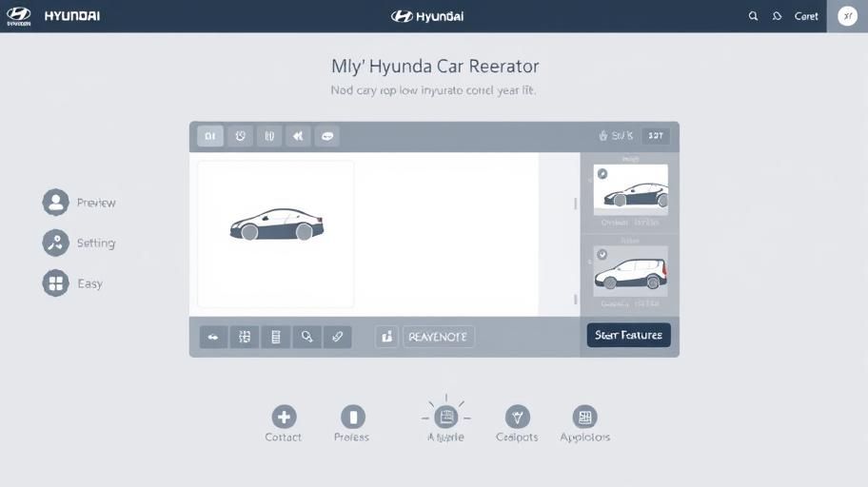Viewport: 868px width, 487px height.
Task: Click the Contact plus icon
Action: click(x=284, y=417)
